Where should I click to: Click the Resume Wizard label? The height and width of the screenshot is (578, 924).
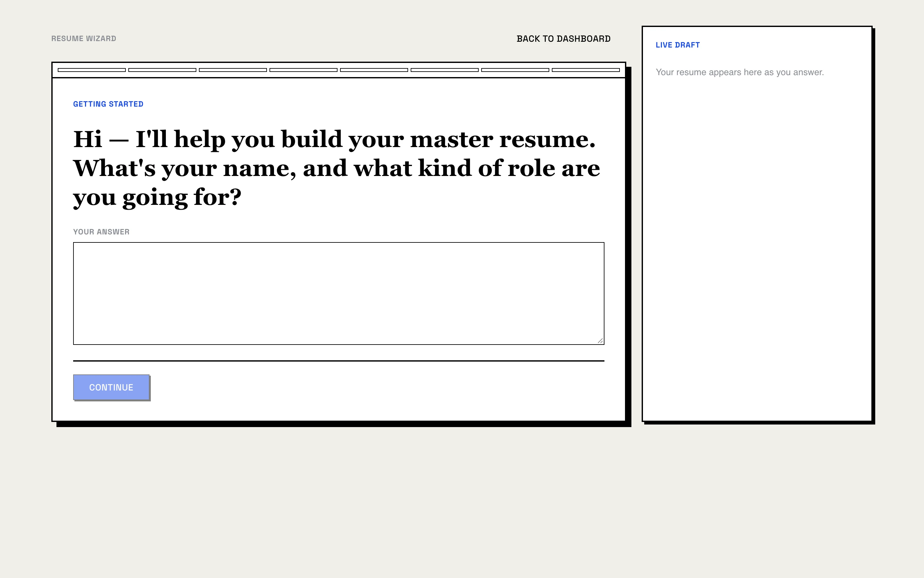click(84, 39)
